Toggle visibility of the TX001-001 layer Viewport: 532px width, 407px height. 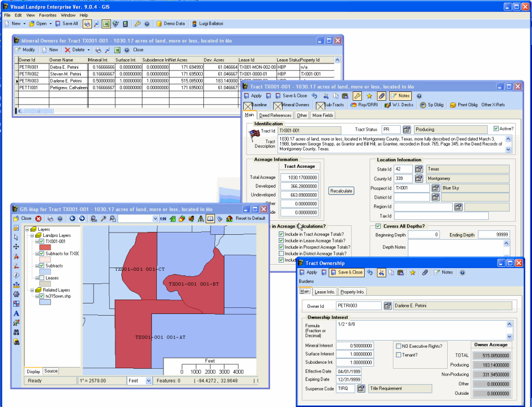(x=43, y=241)
